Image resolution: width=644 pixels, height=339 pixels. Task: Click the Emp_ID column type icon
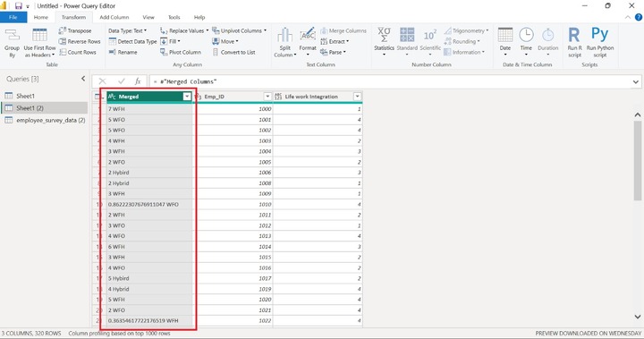pyautogui.click(x=199, y=97)
